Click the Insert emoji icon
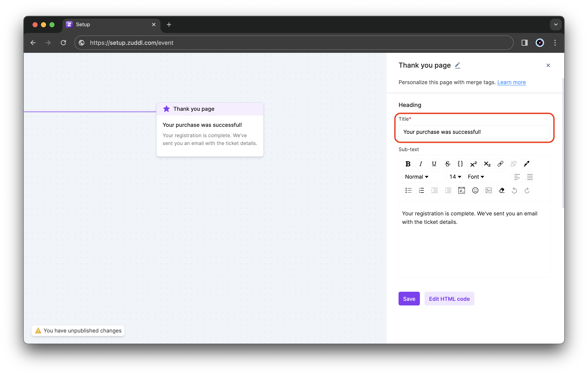Image resolution: width=588 pixels, height=375 pixels. pyautogui.click(x=475, y=190)
